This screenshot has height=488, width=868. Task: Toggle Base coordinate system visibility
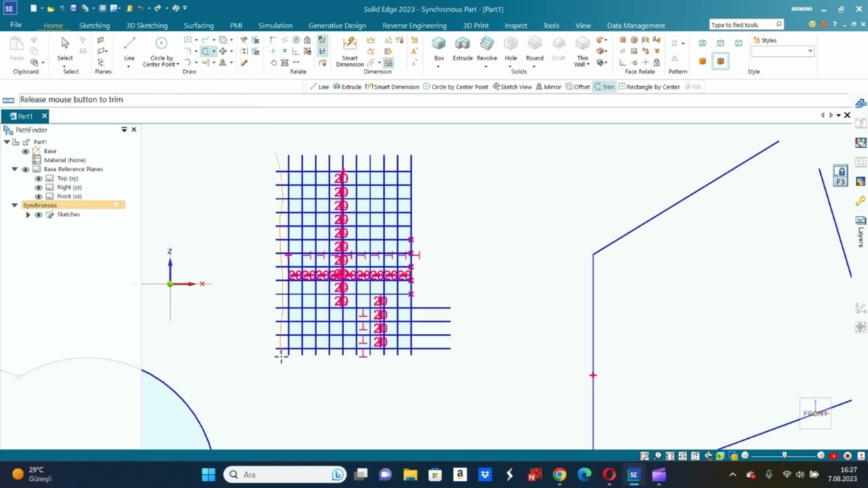click(x=26, y=151)
